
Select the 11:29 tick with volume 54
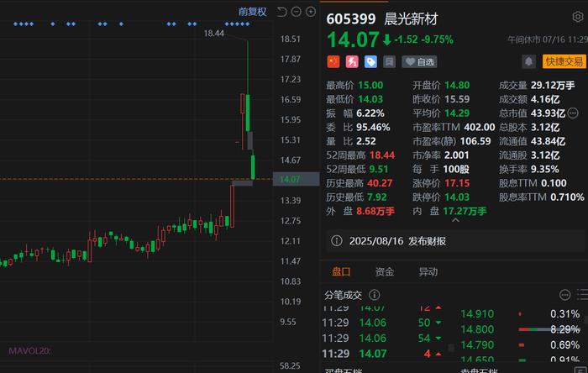(x=381, y=339)
